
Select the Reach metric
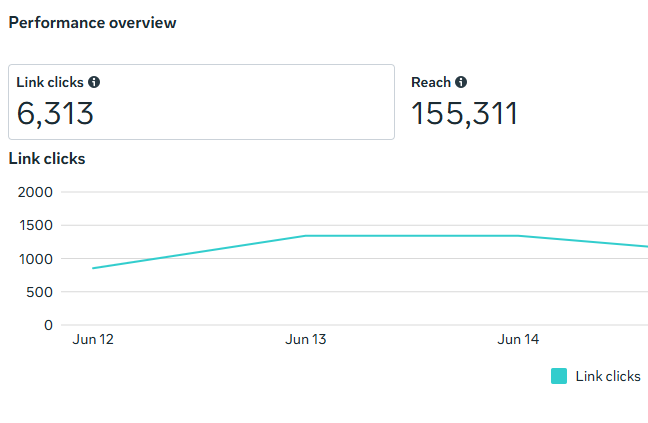[x=464, y=102]
